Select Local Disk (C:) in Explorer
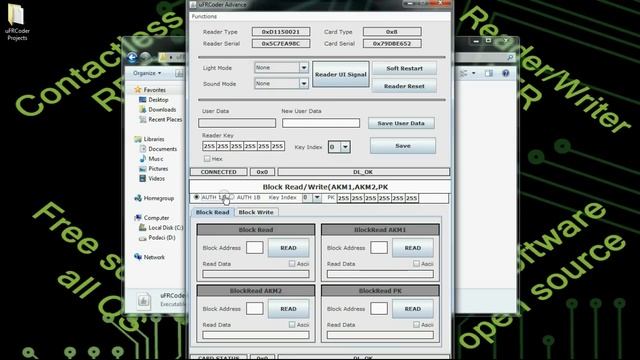 pos(161,228)
